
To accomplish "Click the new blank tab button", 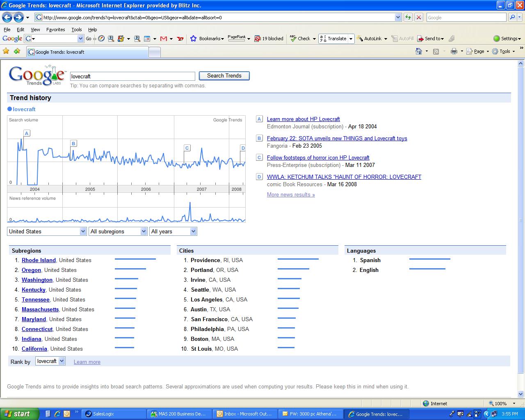I will tap(154, 52).
